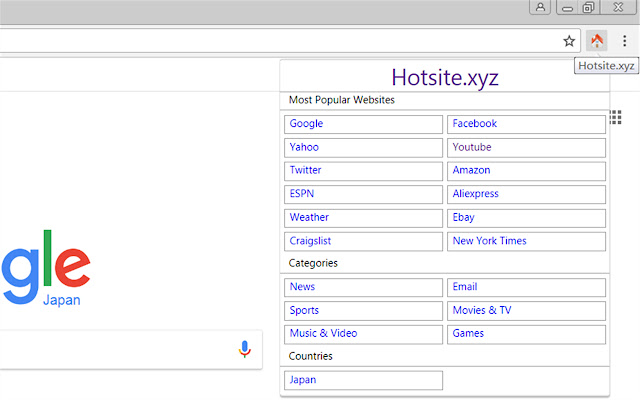Click the Japan text under Google logo
The width and height of the screenshot is (640, 400).
pyautogui.click(x=62, y=300)
